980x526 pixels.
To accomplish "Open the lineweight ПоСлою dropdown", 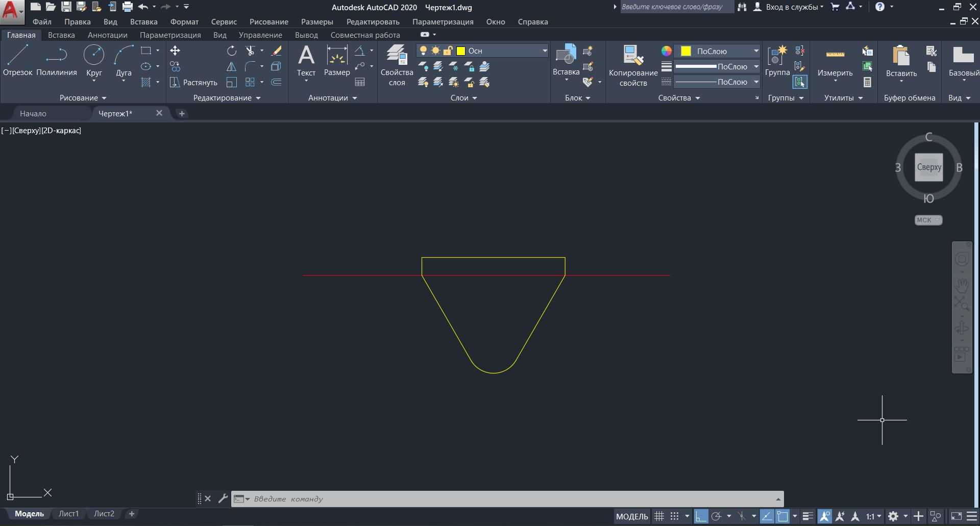I will pyautogui.click(x=717, y=66).
